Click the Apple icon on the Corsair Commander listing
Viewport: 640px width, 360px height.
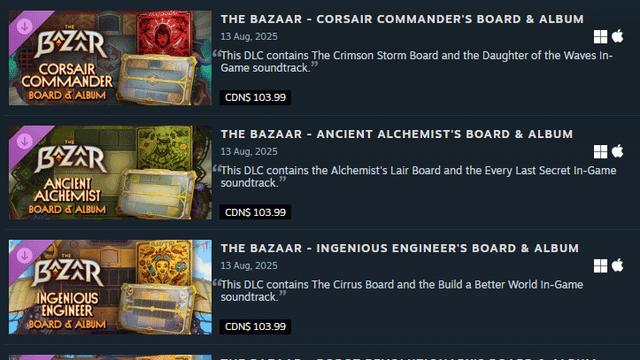(618, 36)
